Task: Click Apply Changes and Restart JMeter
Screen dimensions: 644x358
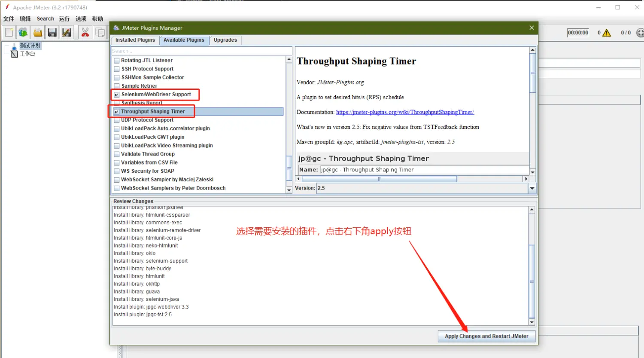Action: tap(486, 336)
